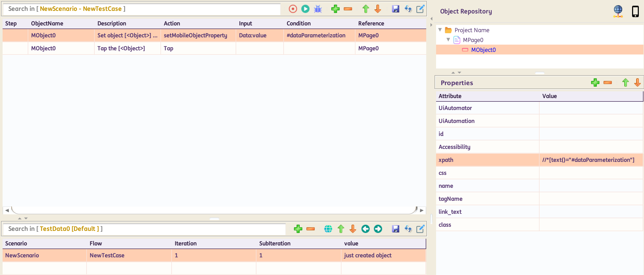Screen dimensions: 644x275
Task: Remove selected property from Properties panel
Action: [607, 83]
